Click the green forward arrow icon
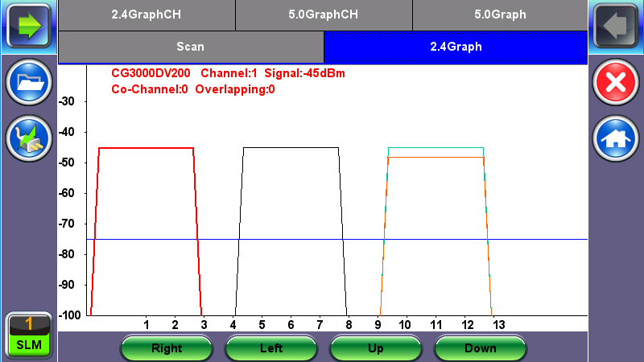This screenshot has height=362, width=644. (x=29, y=25)
